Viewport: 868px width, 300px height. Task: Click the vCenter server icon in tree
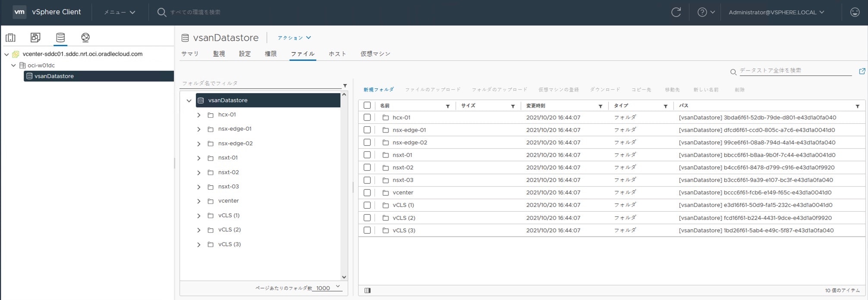point(16,54)
